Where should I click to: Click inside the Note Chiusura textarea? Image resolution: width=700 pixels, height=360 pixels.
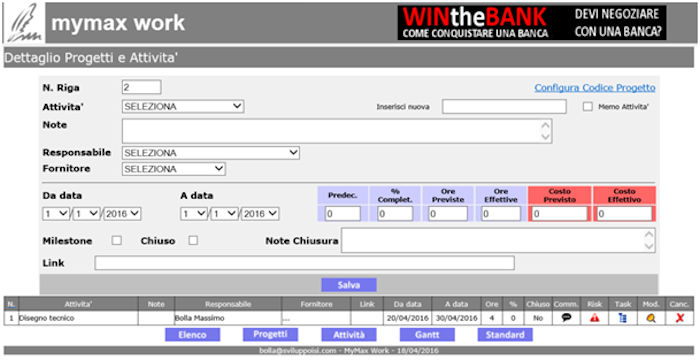pos(498,240)
